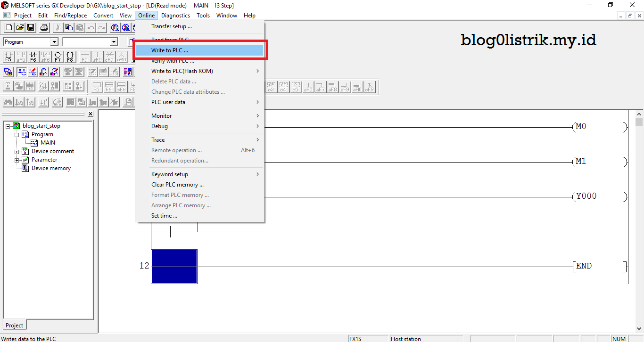The width and height of the screenshot is (644, 342).
Task: Open a project with the Open folder icon
Action: click(19, 27)
